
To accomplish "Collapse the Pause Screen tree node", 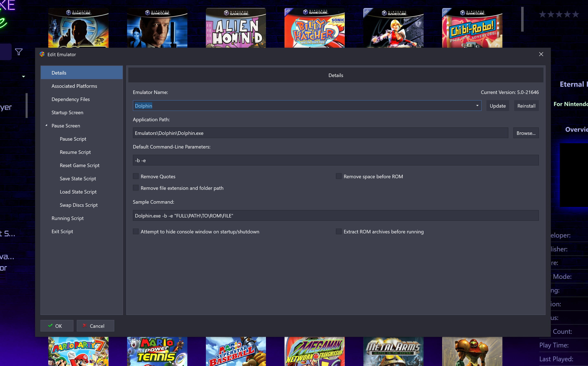I will coord(46,125).
